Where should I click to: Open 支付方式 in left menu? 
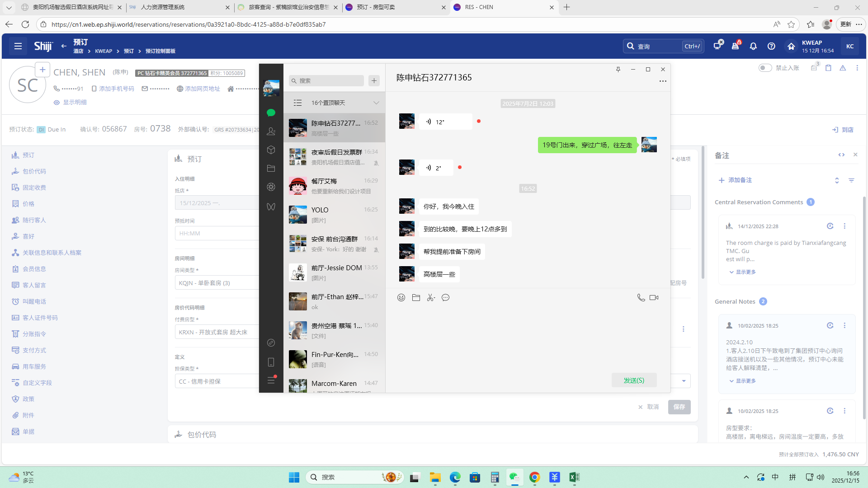34,350
